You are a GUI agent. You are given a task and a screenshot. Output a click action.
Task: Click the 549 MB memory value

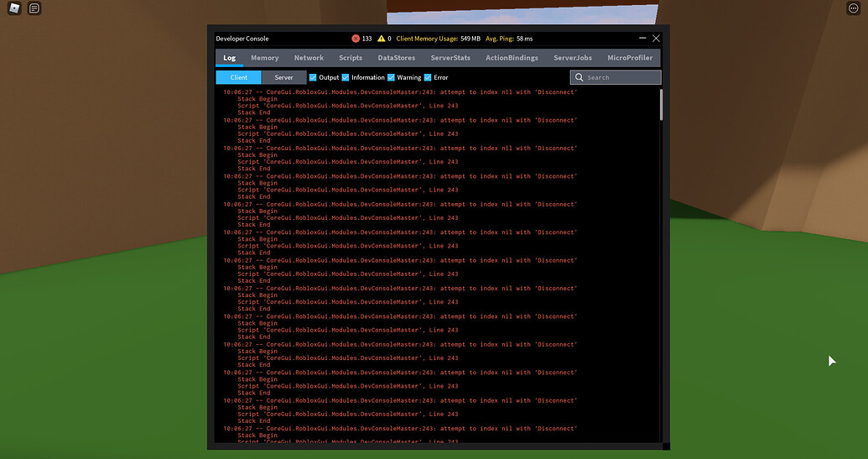tap(470, 39)
